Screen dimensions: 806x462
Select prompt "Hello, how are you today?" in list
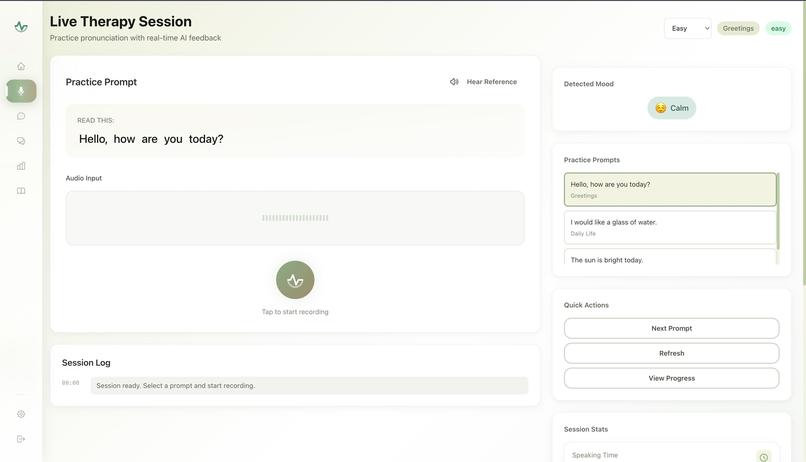[670, 190]
